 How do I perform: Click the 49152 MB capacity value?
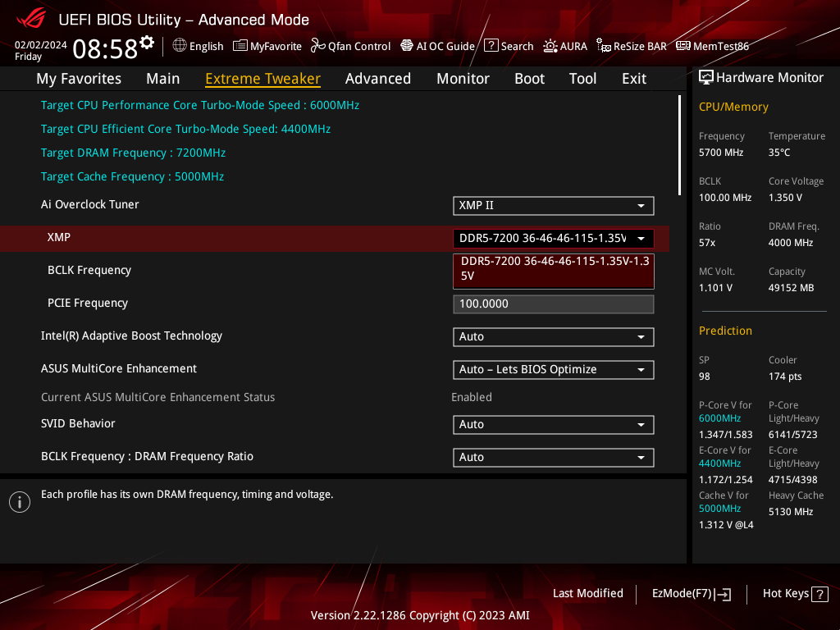(x=792, y=288)
